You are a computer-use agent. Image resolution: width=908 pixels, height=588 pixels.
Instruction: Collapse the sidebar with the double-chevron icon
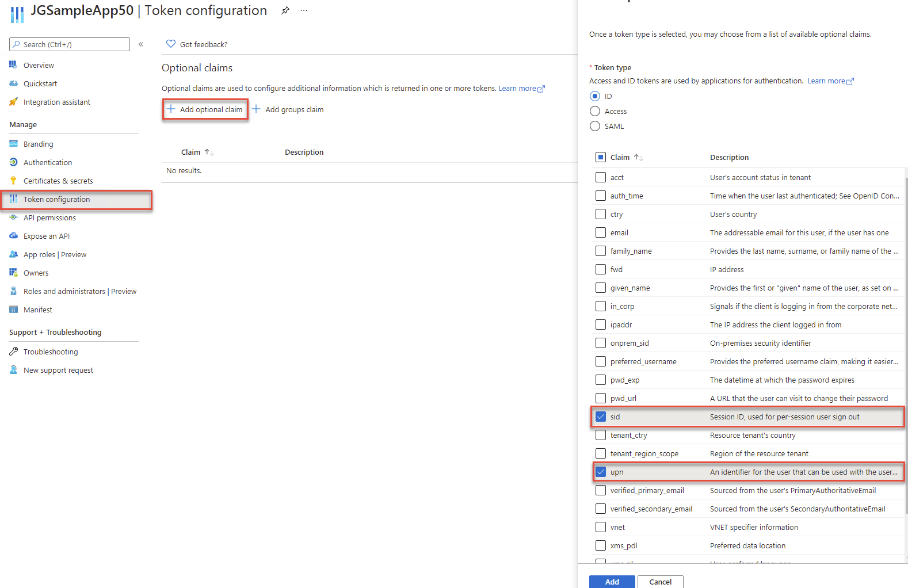[141, 44]
